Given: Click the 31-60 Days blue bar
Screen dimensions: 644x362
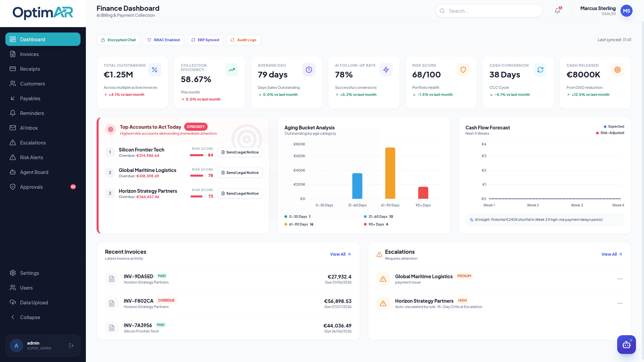Looking at the screenshot, I should (357, 186).
